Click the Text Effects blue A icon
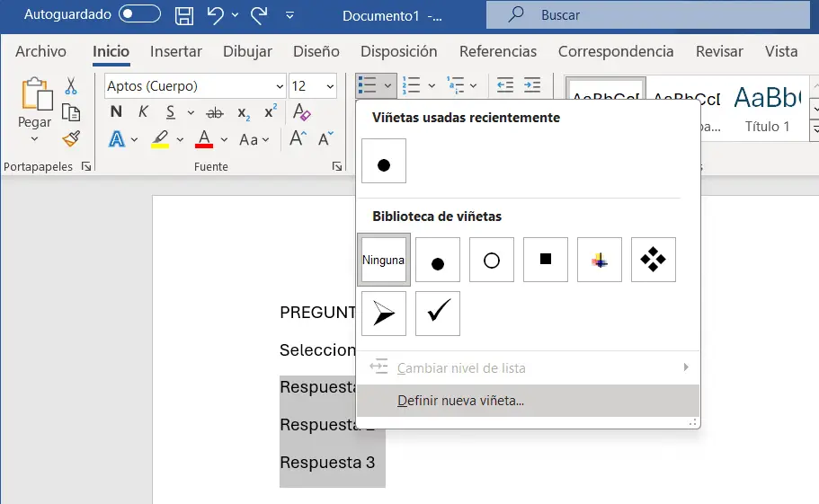Screen dimensions: 819x504 (117, 139)
